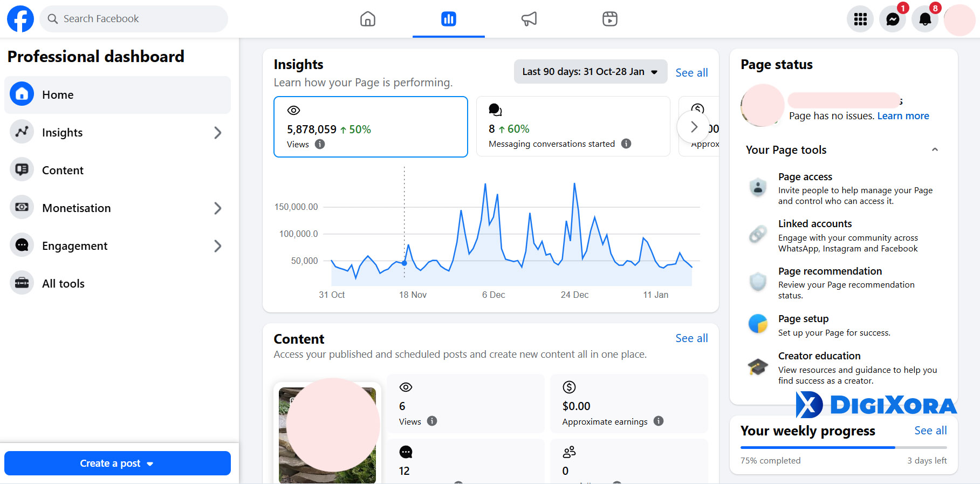
Task: Open the notifications bell
Action: point(925,19)
